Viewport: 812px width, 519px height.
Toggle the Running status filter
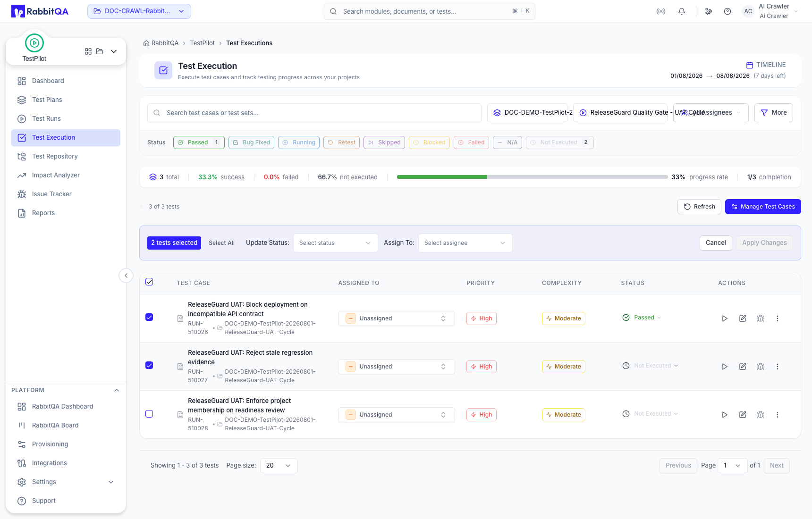(299, 142)
